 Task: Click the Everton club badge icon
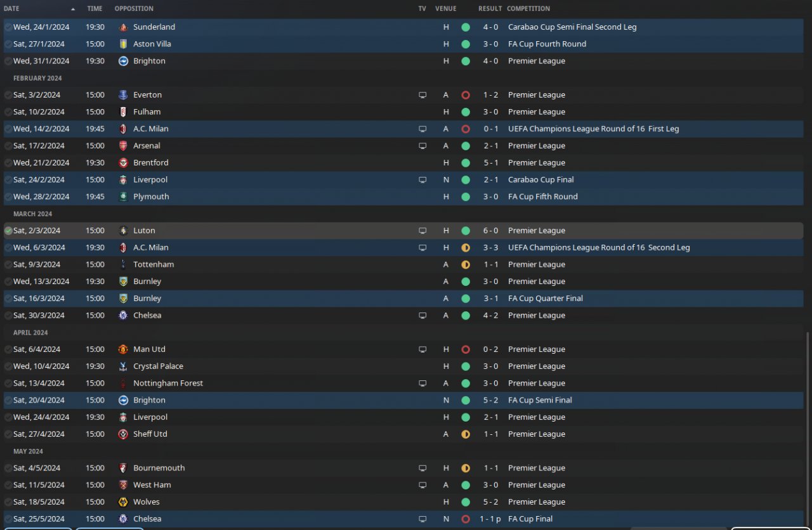[123, 95]
